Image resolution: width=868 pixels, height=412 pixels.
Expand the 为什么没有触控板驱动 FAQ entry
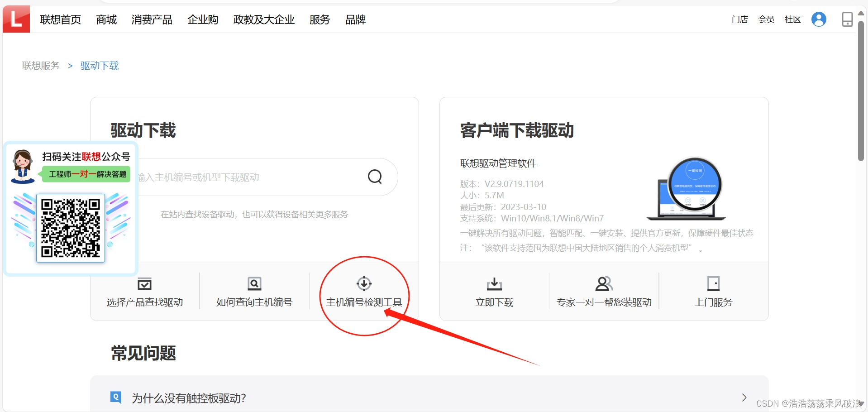click(x=744, y=397)
